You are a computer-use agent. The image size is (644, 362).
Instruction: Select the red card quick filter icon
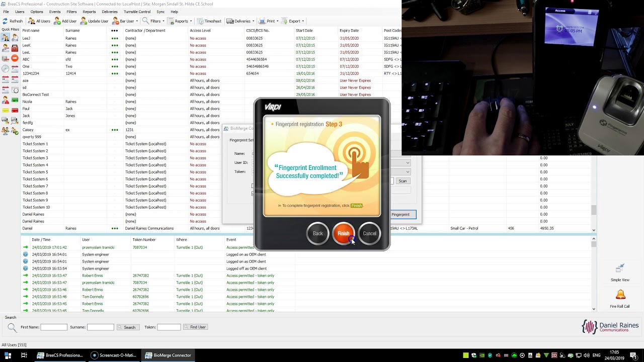tap(15, 110)
